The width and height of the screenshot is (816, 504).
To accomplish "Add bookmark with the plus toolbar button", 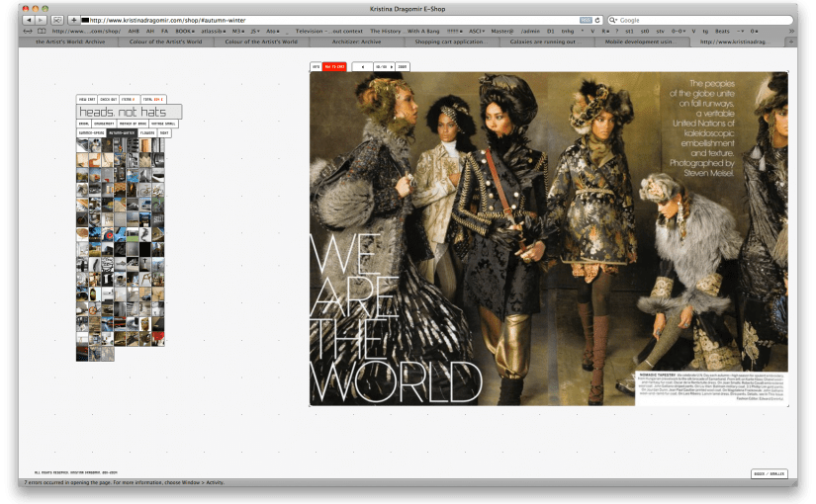I will [74, 20].
